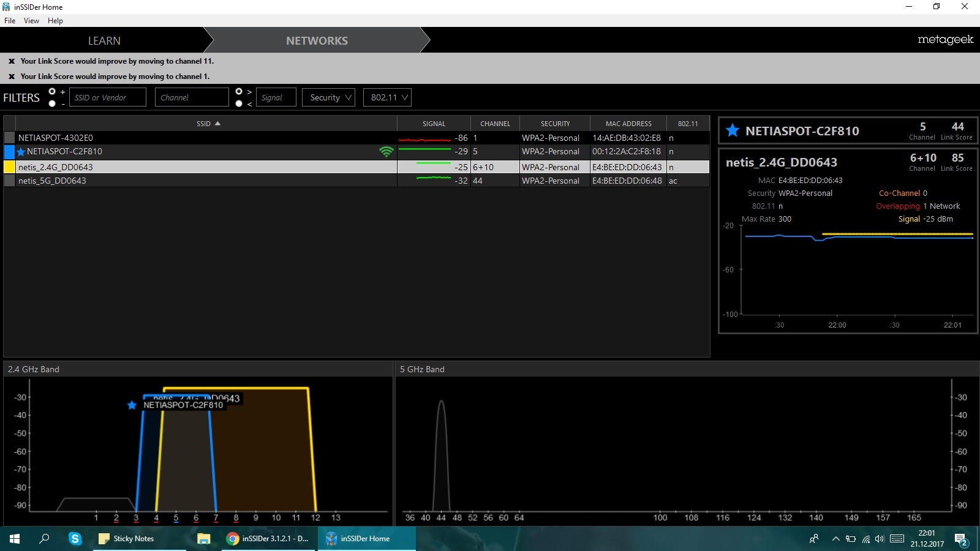Sort the table by SECURITY column
The height and width of the screenshot is (551, 980).
click(x=555, y=124)
